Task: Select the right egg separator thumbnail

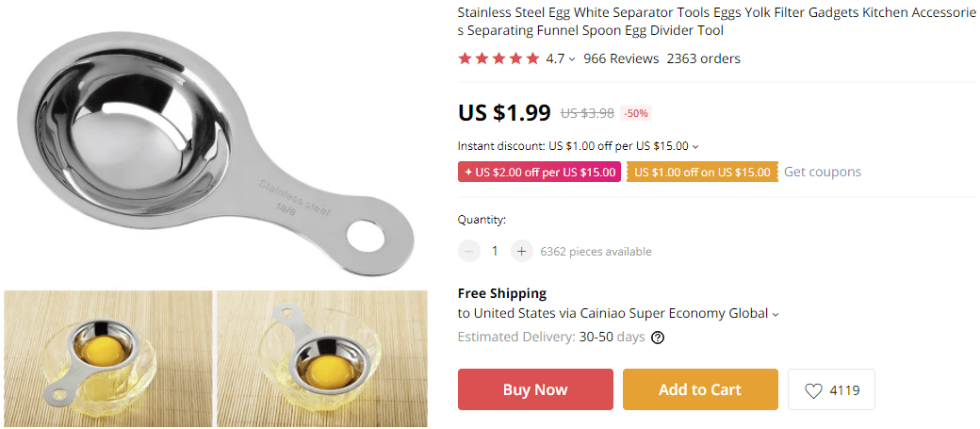Action: point(321,358)
